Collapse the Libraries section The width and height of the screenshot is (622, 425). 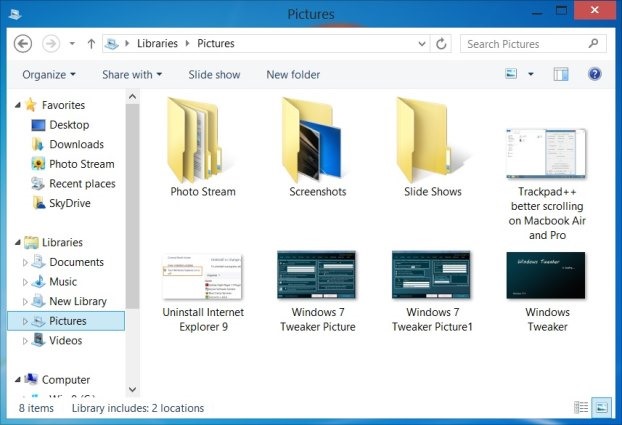click(17, 242)
